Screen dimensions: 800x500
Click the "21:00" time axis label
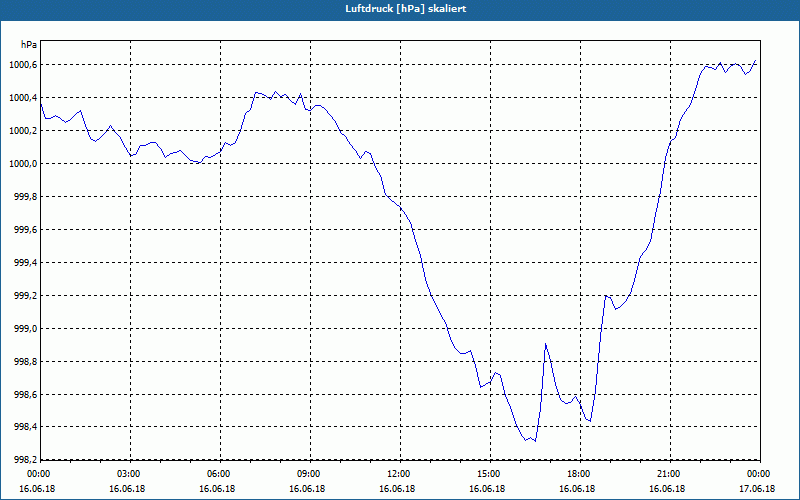pyautogui.click(x=670, y=474)
